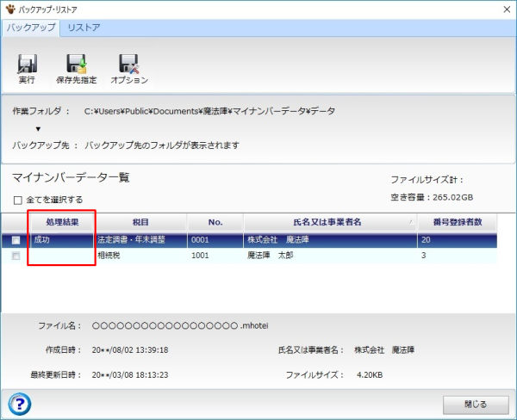The height and width of the screenshot is (420, 517).
Task: Open help with the question mark icon
Action: tap(20, 403)
